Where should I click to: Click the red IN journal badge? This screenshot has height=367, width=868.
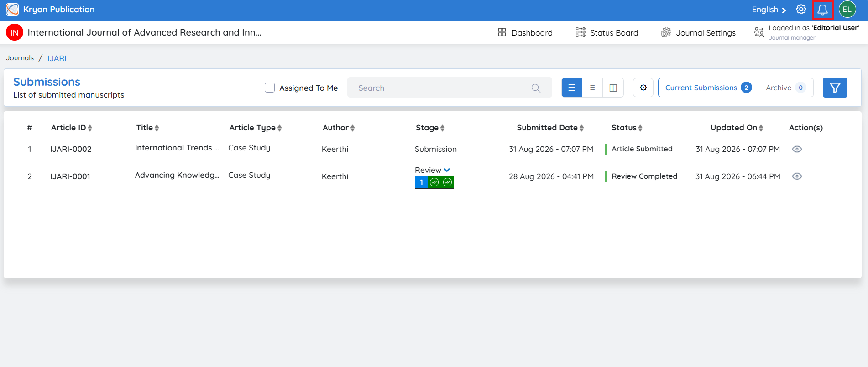pos(15,32)
